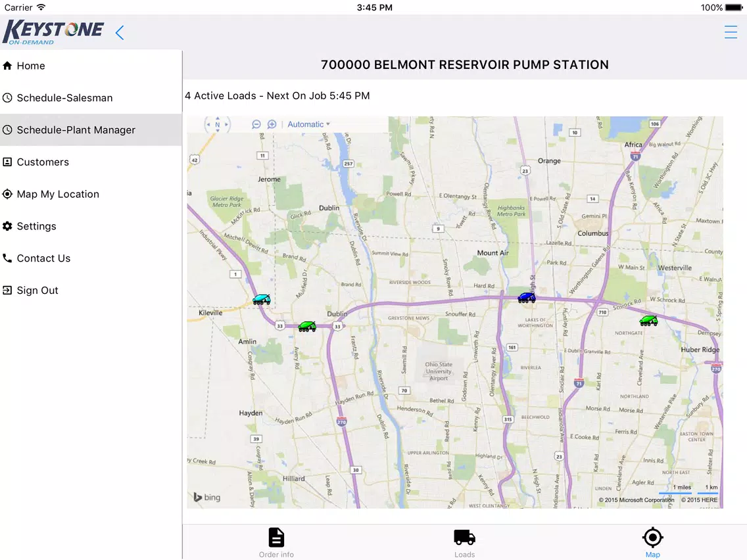
Task: Click the Mount Air map label
Action: (493, 253)
